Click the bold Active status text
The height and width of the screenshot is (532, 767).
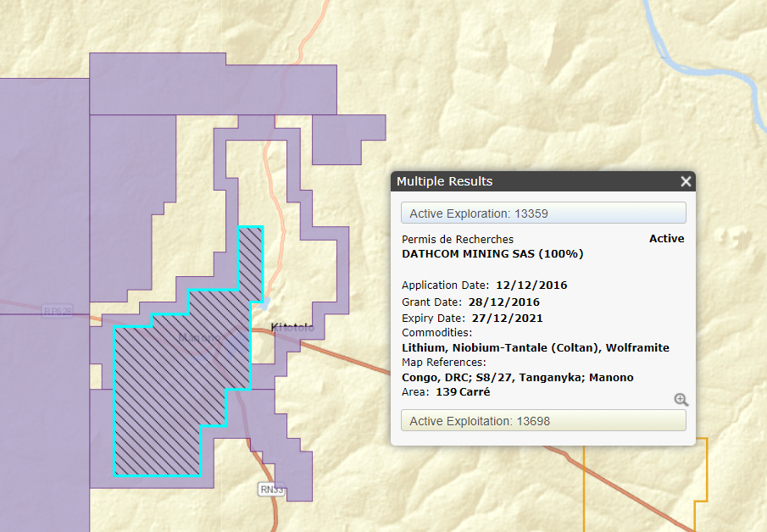(666, 239)
